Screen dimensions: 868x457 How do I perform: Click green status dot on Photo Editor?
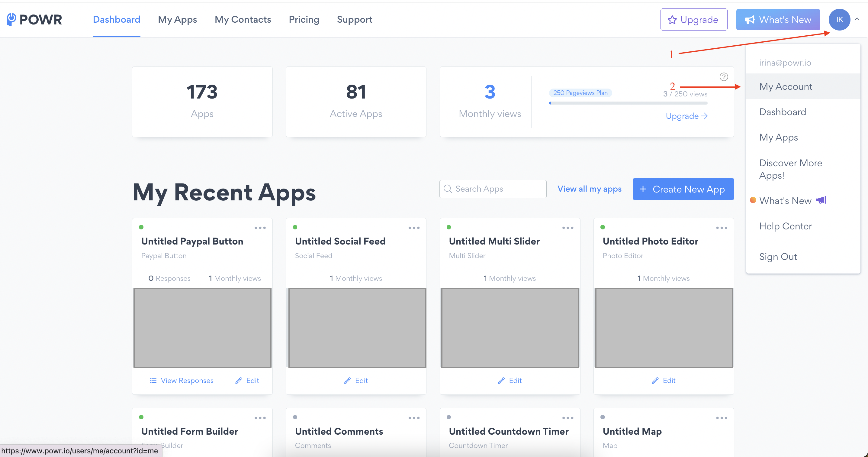(603, 227)
